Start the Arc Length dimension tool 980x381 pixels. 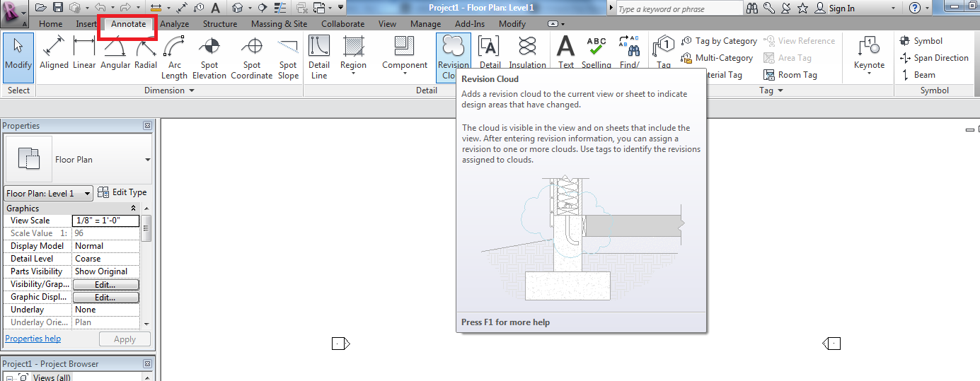point(174,58)
